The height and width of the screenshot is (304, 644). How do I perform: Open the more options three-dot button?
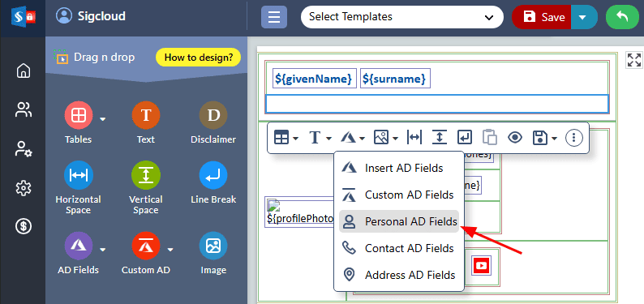[574, 138]
